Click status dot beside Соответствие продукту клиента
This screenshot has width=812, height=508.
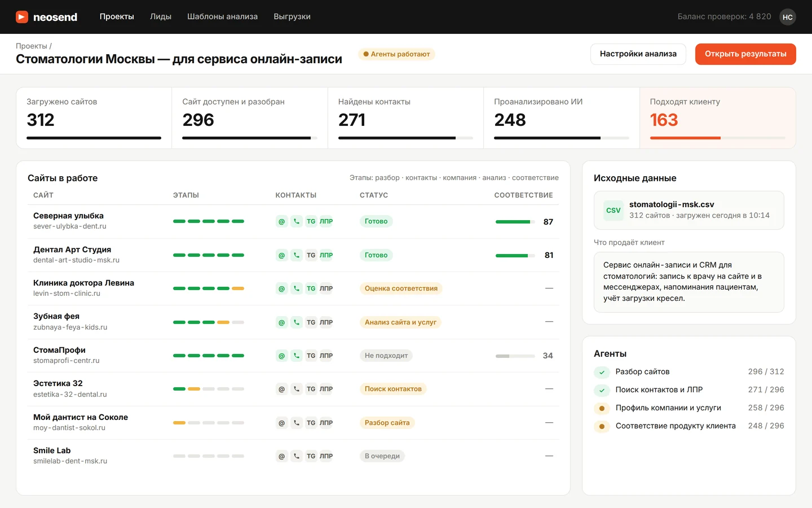[x=602, y=426]
